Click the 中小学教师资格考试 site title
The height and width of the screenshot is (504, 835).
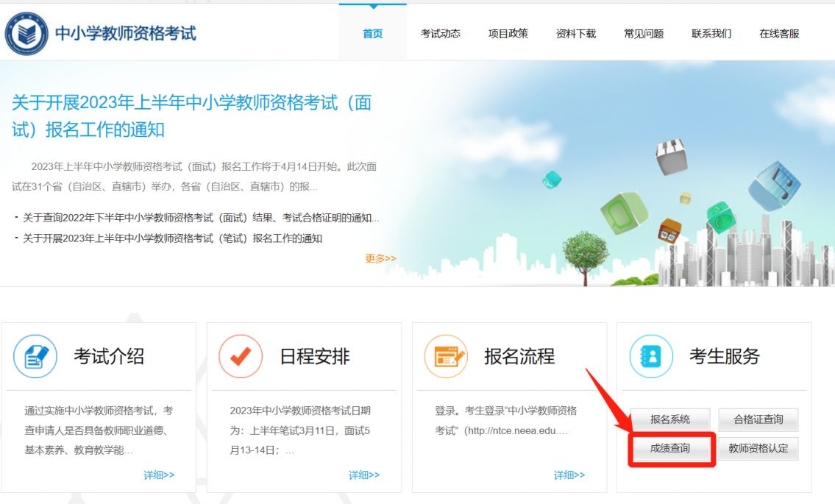[126, 33]
